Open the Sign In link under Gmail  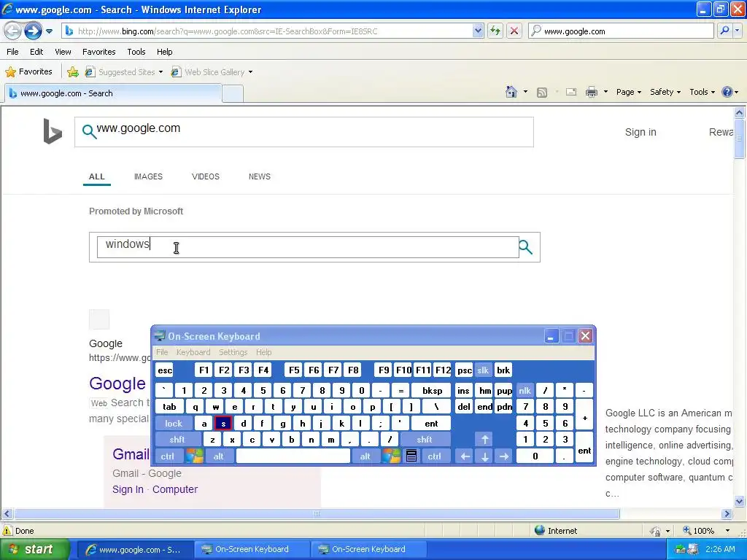128,489
